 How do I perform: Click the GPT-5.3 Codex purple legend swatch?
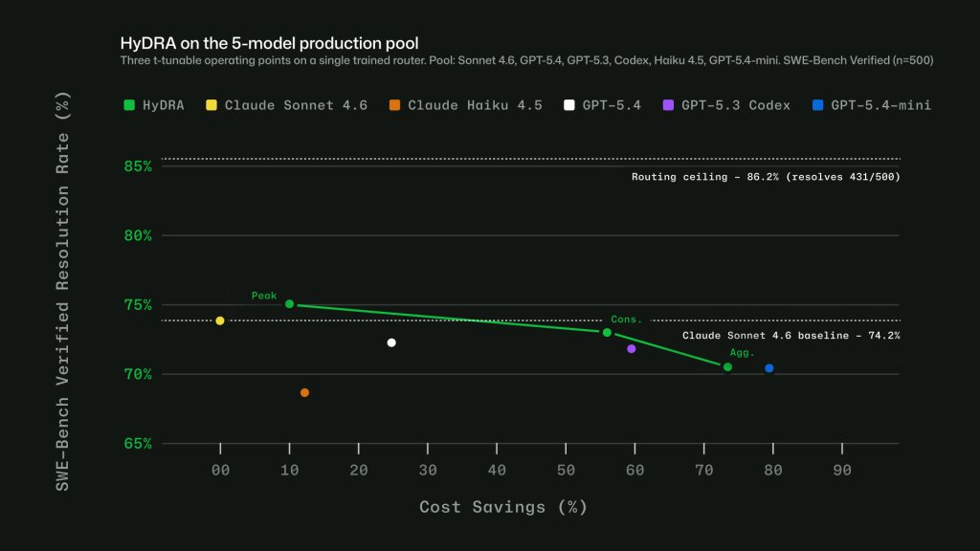668,105
